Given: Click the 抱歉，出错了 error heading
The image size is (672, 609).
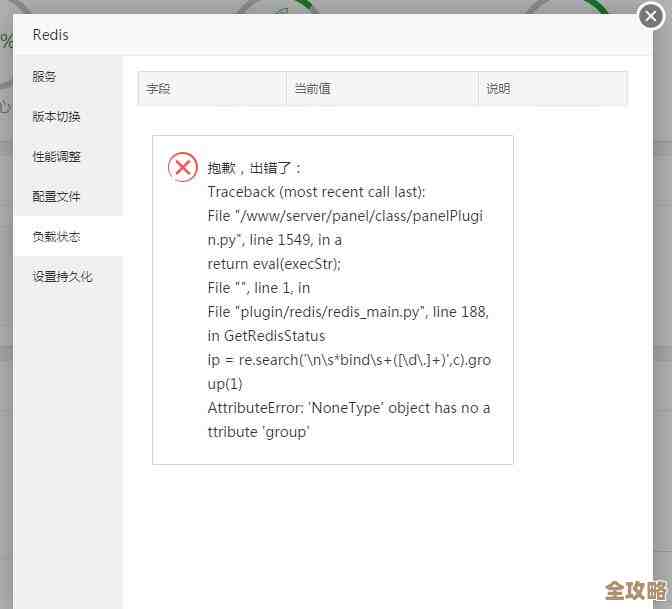Looking at the screenshot, I should 255,168.
